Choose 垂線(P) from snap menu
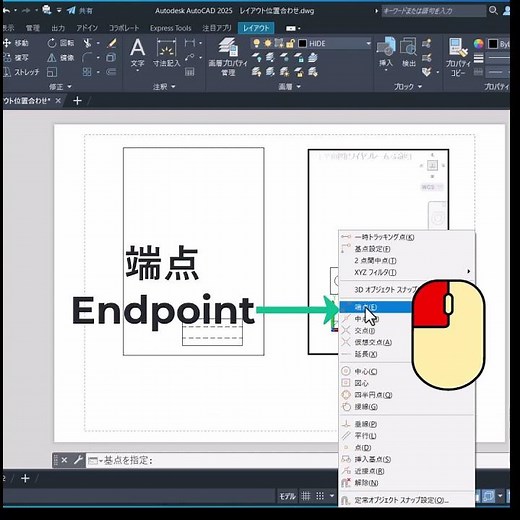 point(407,424)
